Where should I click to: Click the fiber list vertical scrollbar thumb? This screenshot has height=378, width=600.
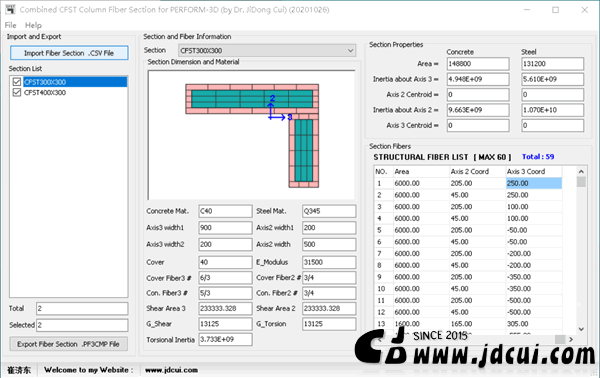click(581, 181)
